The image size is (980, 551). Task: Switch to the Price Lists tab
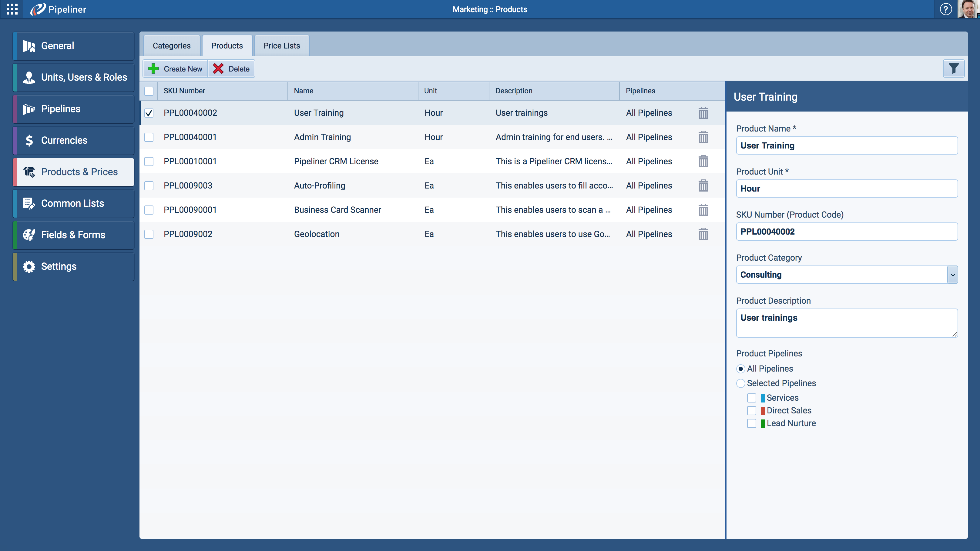tap(281, 46)
